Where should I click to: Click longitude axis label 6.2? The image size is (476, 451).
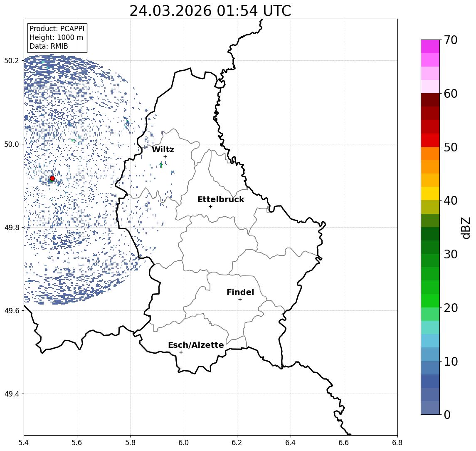tap(237, 443)
